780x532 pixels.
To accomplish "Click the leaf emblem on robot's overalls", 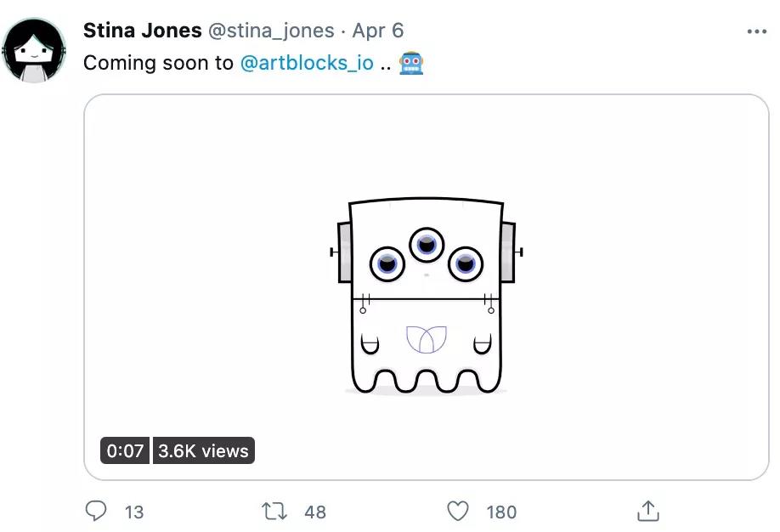I will click(x=427, y=339).
